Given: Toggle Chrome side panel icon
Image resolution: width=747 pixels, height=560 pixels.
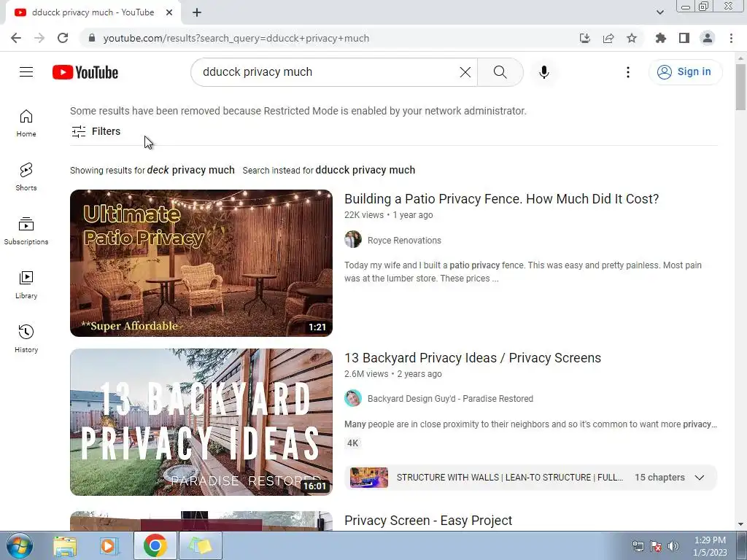Looking at the screenshot, I should [x=684, y=38].
